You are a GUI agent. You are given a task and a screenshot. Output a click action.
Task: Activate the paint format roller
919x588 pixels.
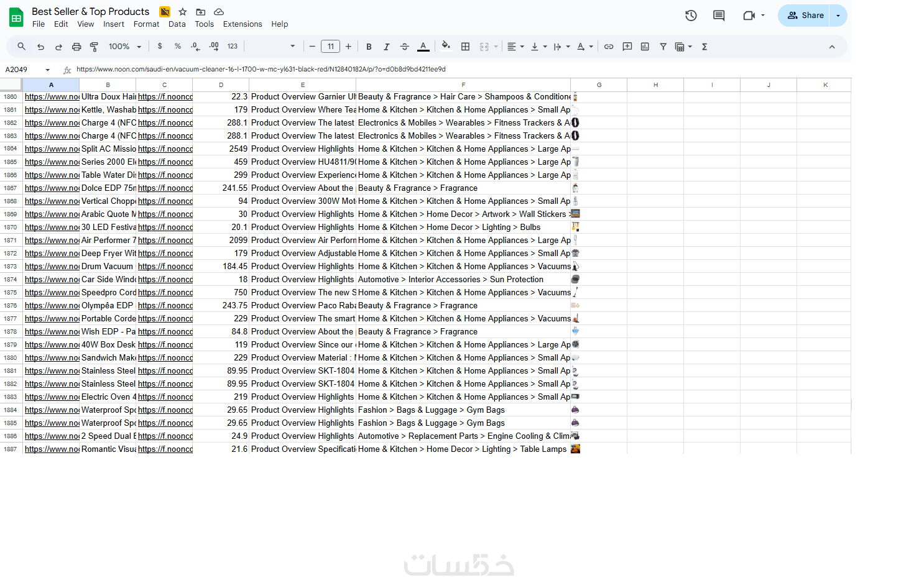[95, 47]
